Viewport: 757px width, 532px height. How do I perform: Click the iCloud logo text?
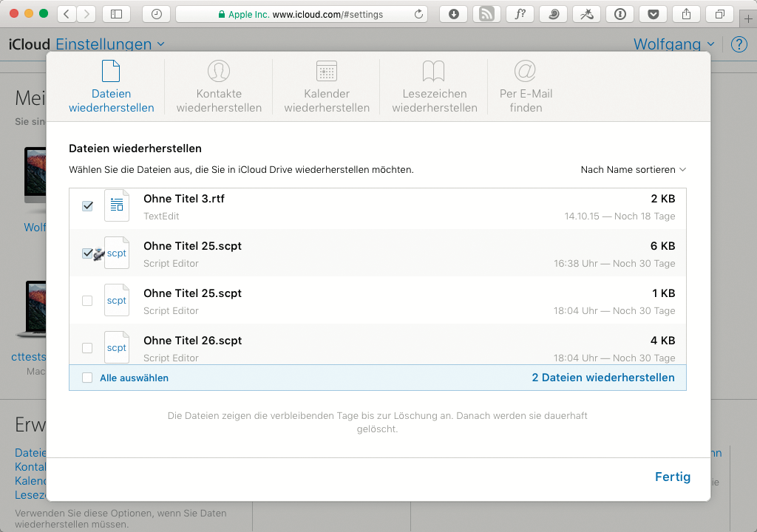pos(29,44)
